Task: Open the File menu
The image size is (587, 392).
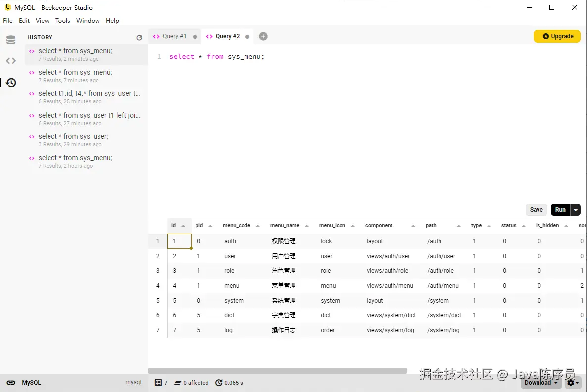Action: pyautogui.click(x=8, y=21)
